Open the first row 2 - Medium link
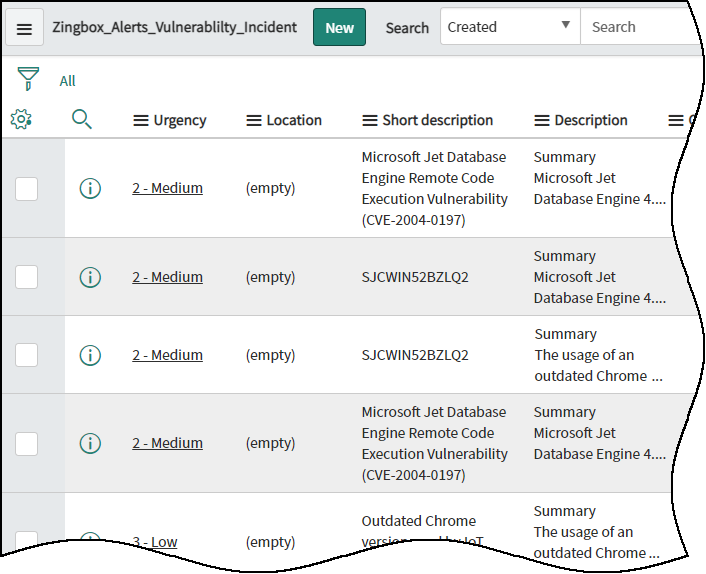The image size is (706, 574). pyautogui.click(x=167, y=188)
